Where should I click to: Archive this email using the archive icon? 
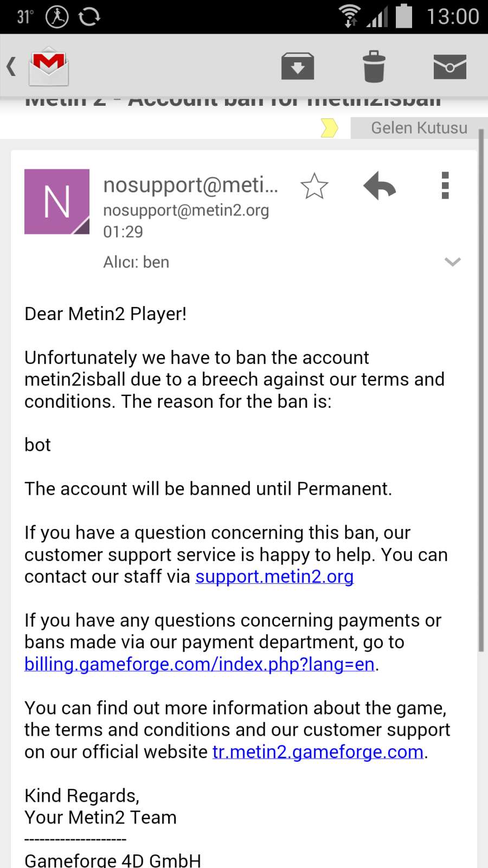pyautogui.click(x=298, y=67)
